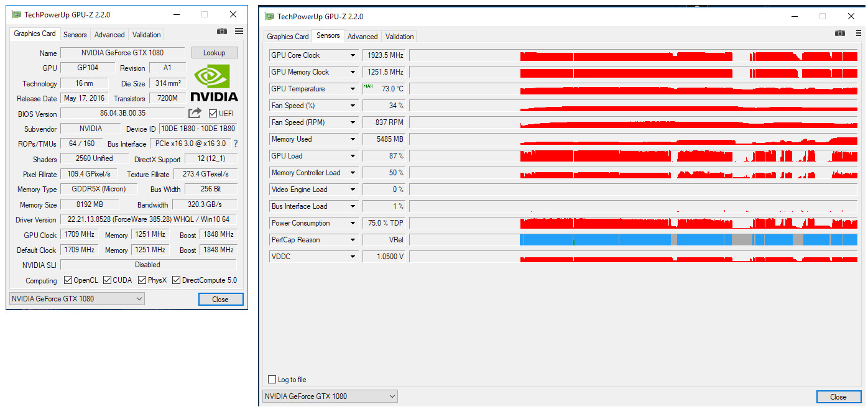Open the Fan Speed (%) sensor dropdown
This screenshot has width=868, height=412.
pyautogui.click(x=353, y=106)
